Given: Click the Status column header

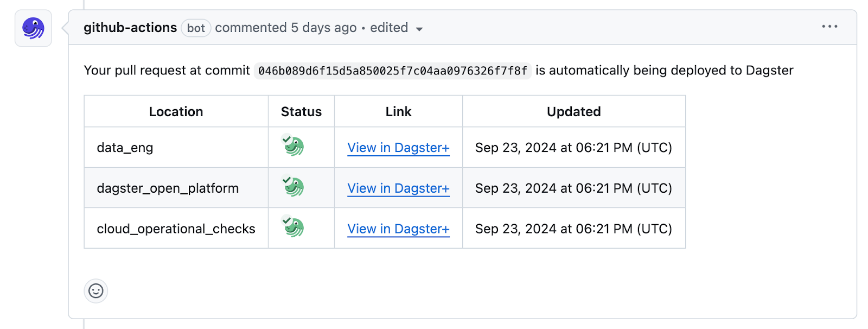Looking at the screenshot, I should click(x=301, y=112).
